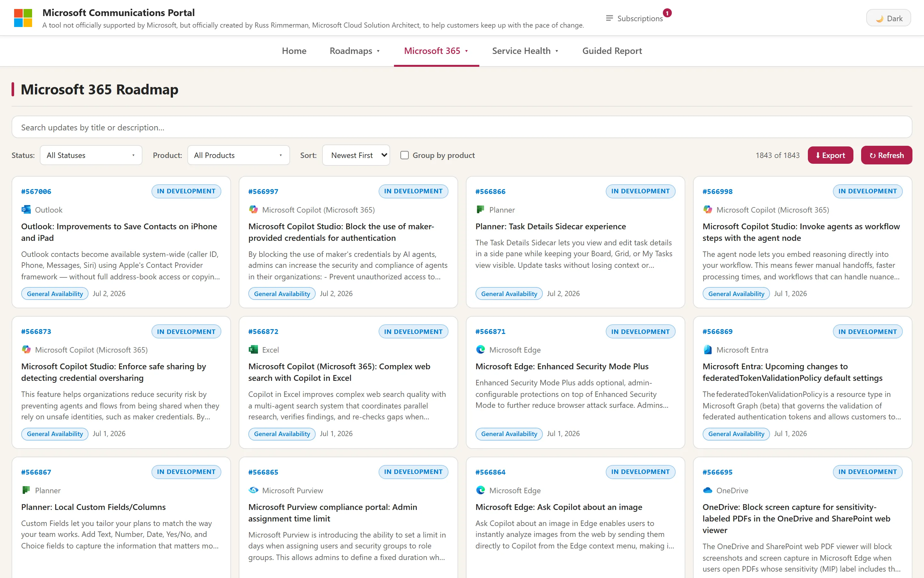Image resolution: width=924 pixels, height=578 pixels.
Task: Open roadmap item #566997 link
Action: [x=263, y=191]
